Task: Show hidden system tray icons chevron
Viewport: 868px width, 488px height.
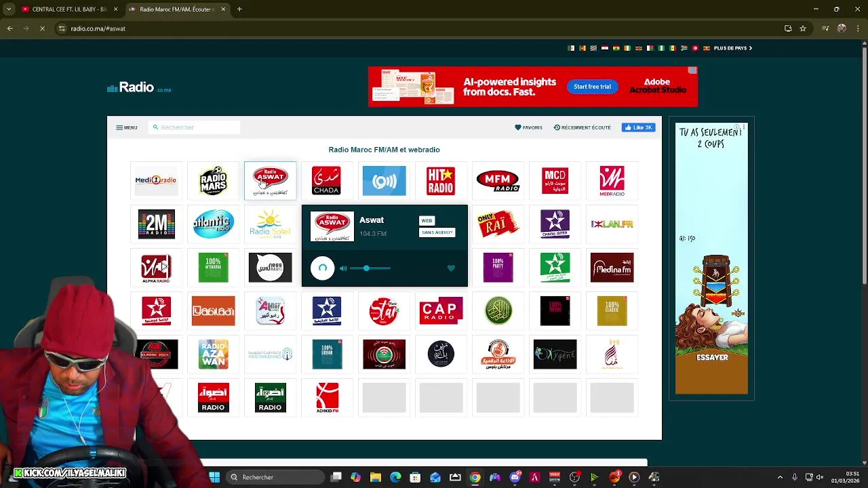Action: point(780,477)
